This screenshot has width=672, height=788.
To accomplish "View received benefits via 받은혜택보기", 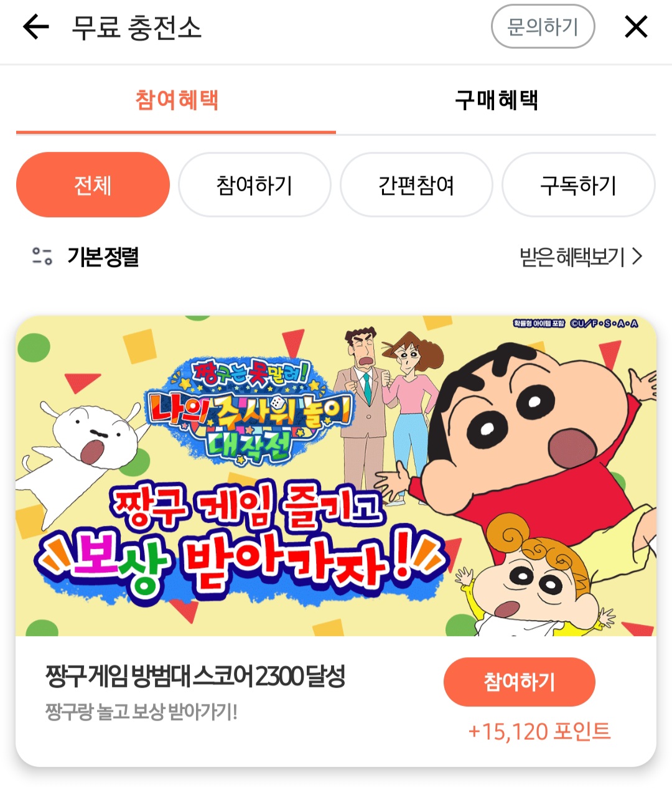I will click(572, 256).
